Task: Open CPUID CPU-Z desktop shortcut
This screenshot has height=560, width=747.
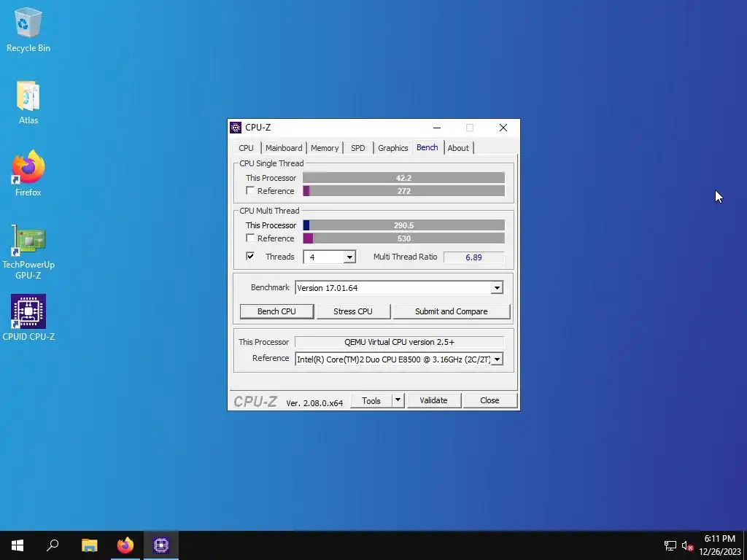Action: click(x=28, y=318)
